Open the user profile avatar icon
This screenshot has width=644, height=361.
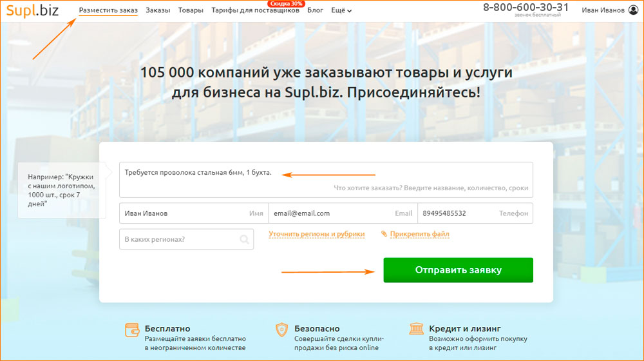[x=633, y=10]
